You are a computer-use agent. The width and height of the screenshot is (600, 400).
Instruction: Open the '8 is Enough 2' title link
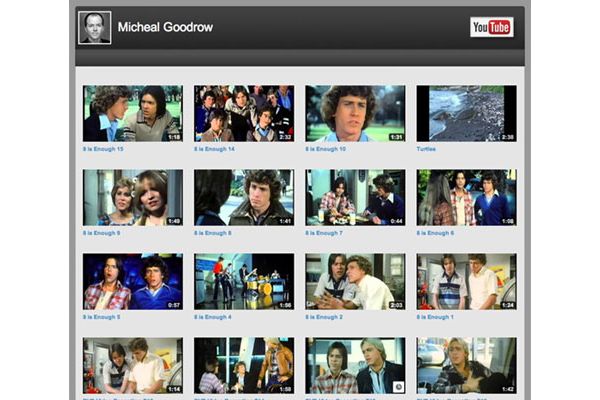pyautogui.click(x=324, y=317)
